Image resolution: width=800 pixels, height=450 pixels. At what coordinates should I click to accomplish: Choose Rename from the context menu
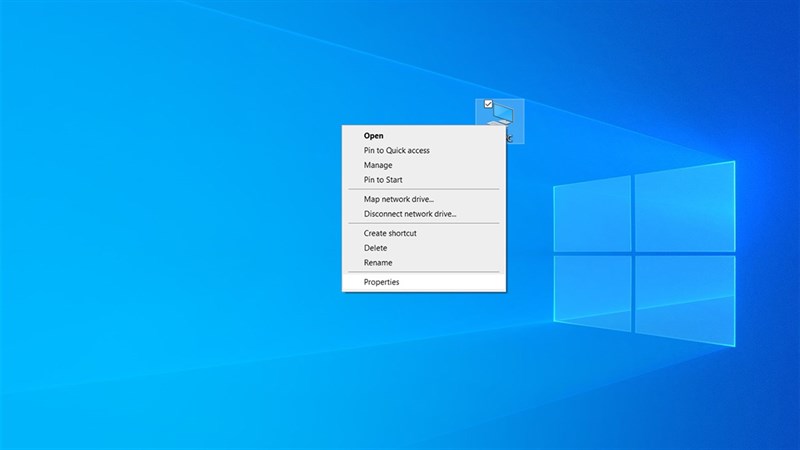[378, 263]
